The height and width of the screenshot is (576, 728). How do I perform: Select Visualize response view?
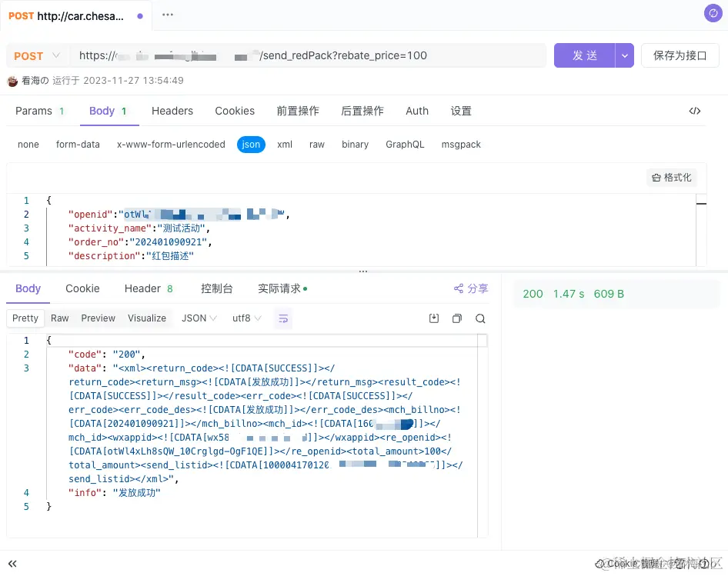pyautogui.click(x=147, y=318)
